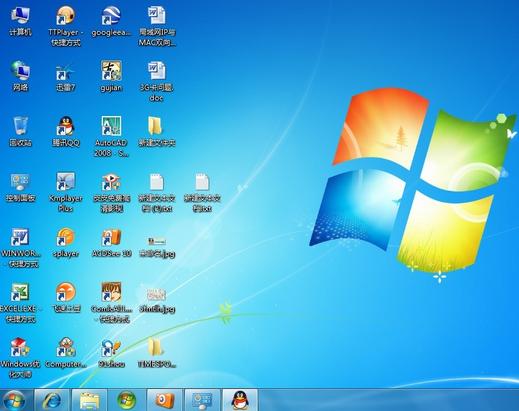
Task: Switch to QQ penguin taskbar button
Action: (x=240, y=400)
